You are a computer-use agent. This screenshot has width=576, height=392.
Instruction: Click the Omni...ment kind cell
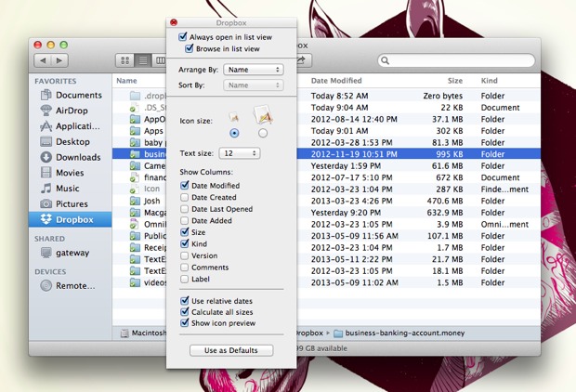pyautogui.click(x=504, y=225)
